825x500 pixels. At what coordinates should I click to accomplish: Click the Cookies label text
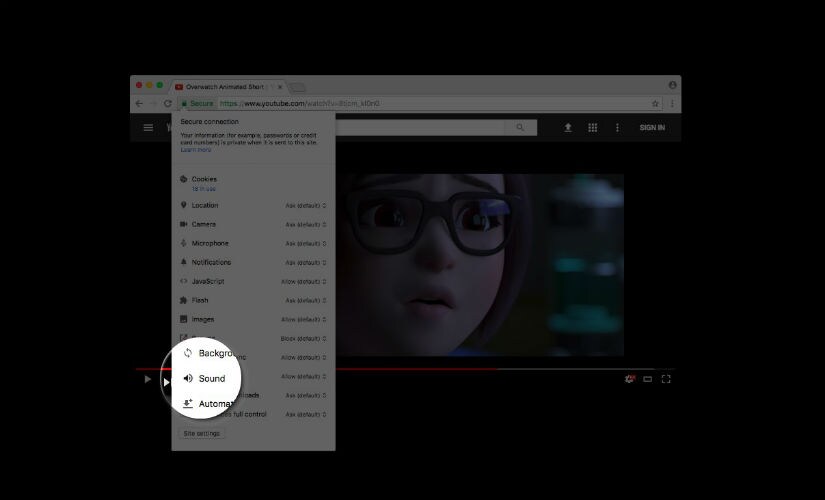click(204, 179)
